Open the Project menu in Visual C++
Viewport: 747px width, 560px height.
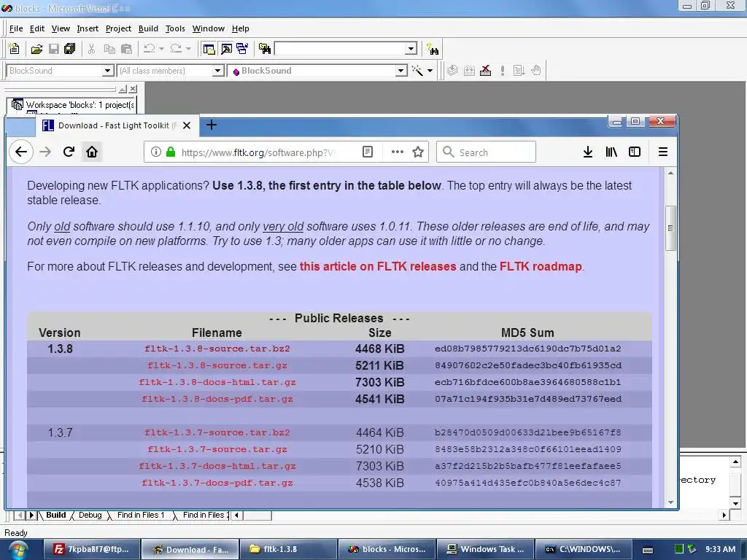coord(118,28)
